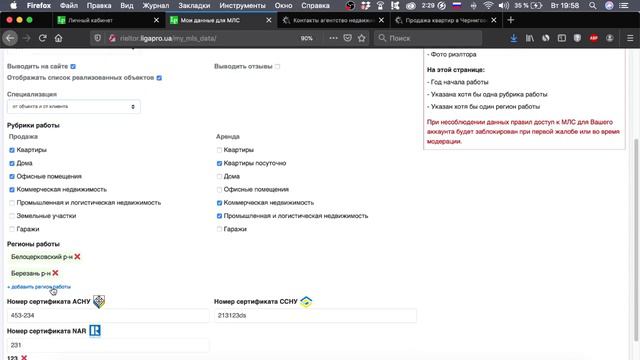Close the Мои данные для МЛС tab

point(269,20)
